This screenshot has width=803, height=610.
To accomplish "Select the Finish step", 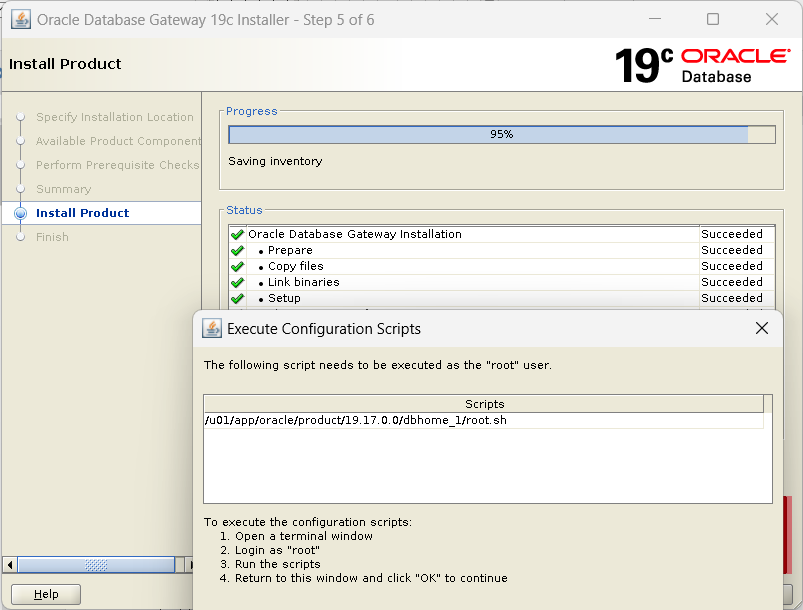I will tap(52, 237).
